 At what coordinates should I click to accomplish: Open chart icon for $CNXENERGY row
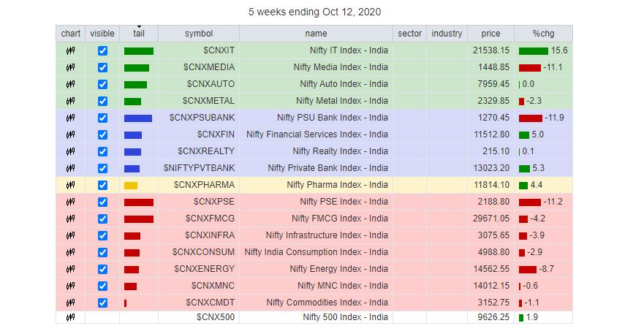(71, 269)
